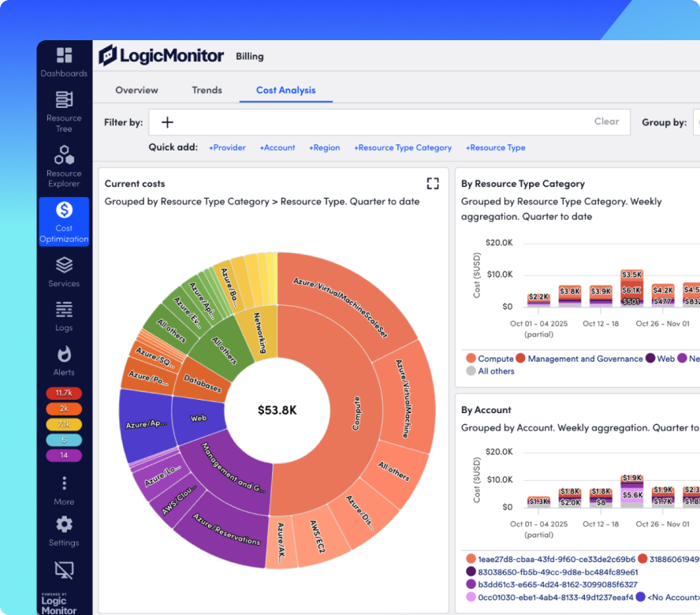Open the Group by dropdown
The width and height of the screenshot is (700, 615).
696,122
